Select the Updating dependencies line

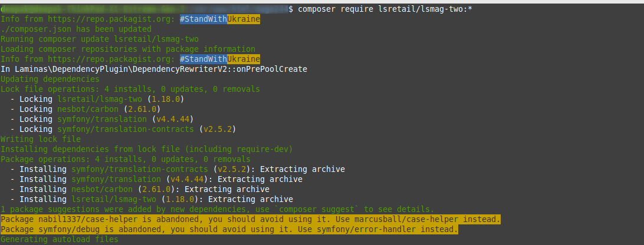(x=50, y=79)
